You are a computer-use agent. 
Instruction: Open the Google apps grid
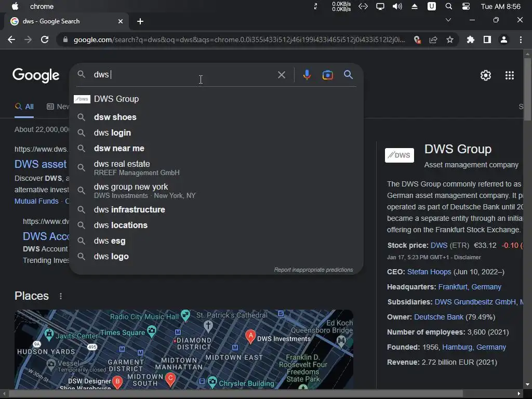click(509, 75)
